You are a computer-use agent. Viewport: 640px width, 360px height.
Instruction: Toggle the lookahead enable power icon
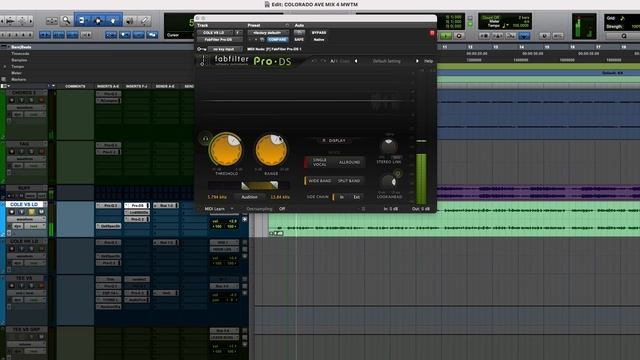pos(398,174)
